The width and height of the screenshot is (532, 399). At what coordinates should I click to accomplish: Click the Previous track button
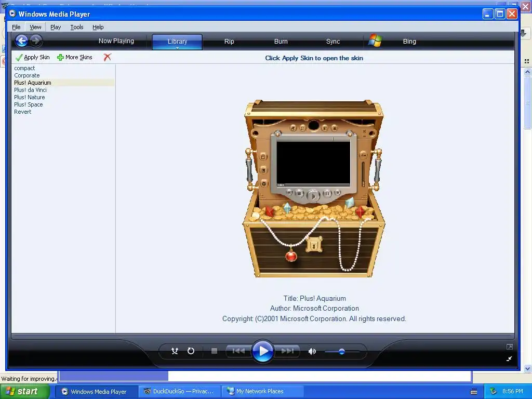pyautogui.click(x=238, y=351)
